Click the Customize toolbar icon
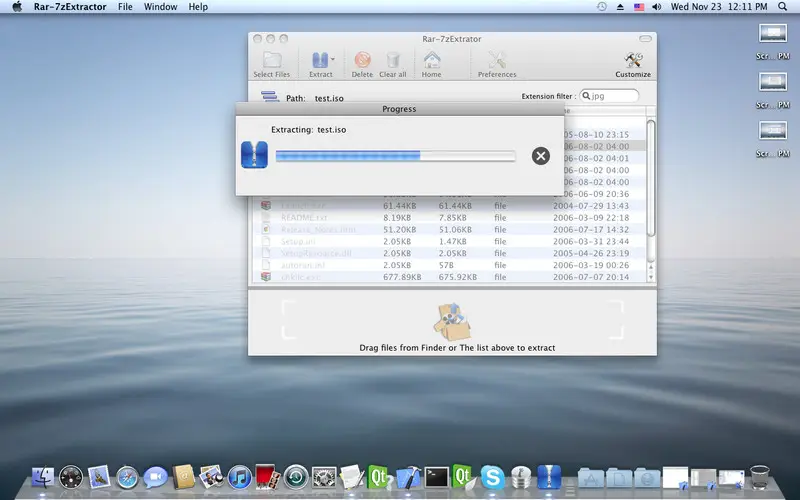Viewport: 800px width, 500px height. coord(633,60)
